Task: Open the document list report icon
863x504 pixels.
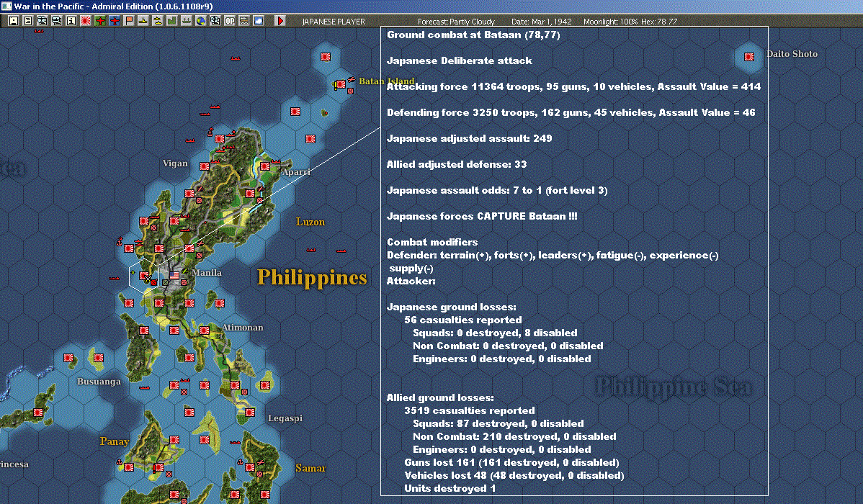Action: (28, 21)
